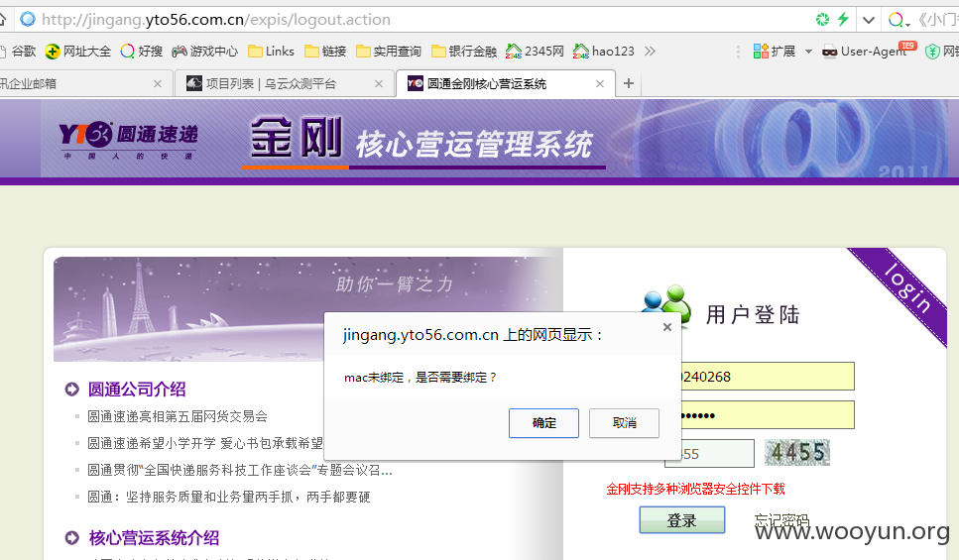Open the 实用查询 bookmark folder
The height and width of the screenshot is (560, 959).
tap(389, 52)
